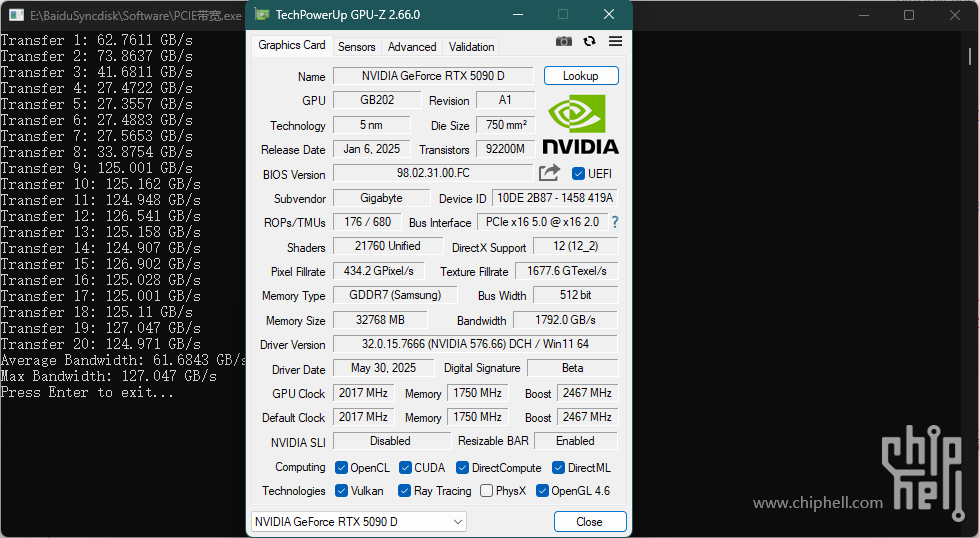The height and width of the screenshot is (538, 979).
Task: Switch to the Sensors tab
Action: [357, 47]
